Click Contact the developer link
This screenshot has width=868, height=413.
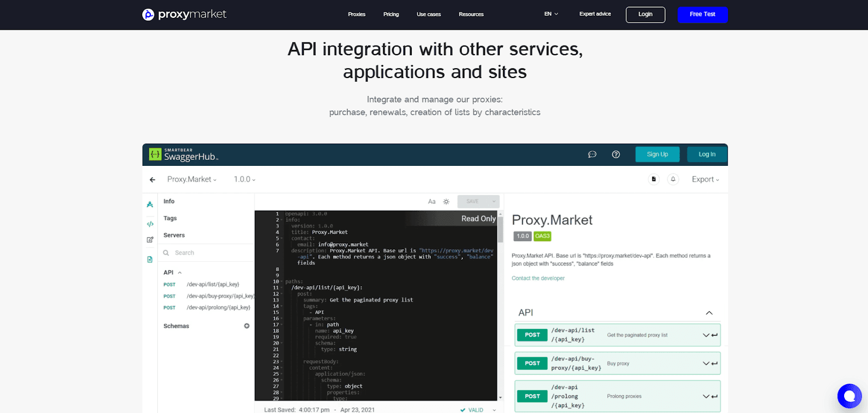tap(538, 278)
